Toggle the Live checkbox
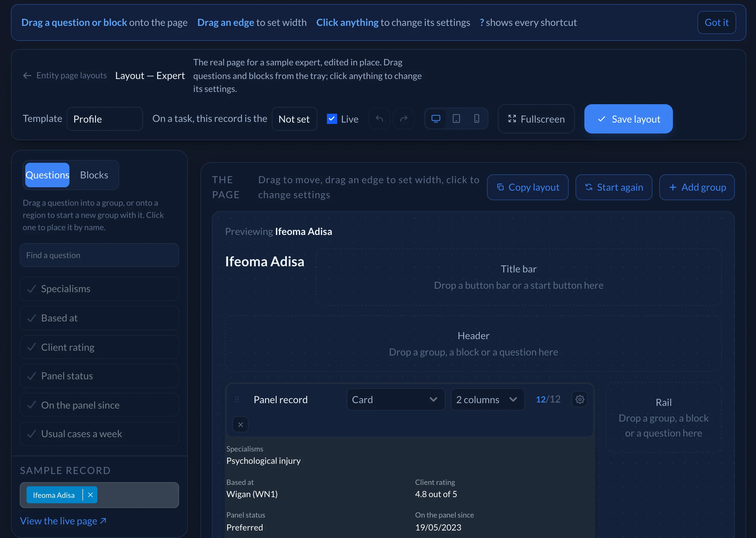Viewport: 756px width, 538px height. [x=332, y=119]
